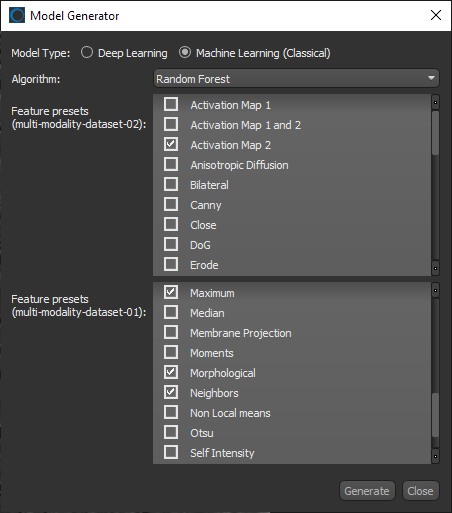This screenshot has width=452, height=513.
Task: Enable the Canny feature preset
Action: pos(171,204)
